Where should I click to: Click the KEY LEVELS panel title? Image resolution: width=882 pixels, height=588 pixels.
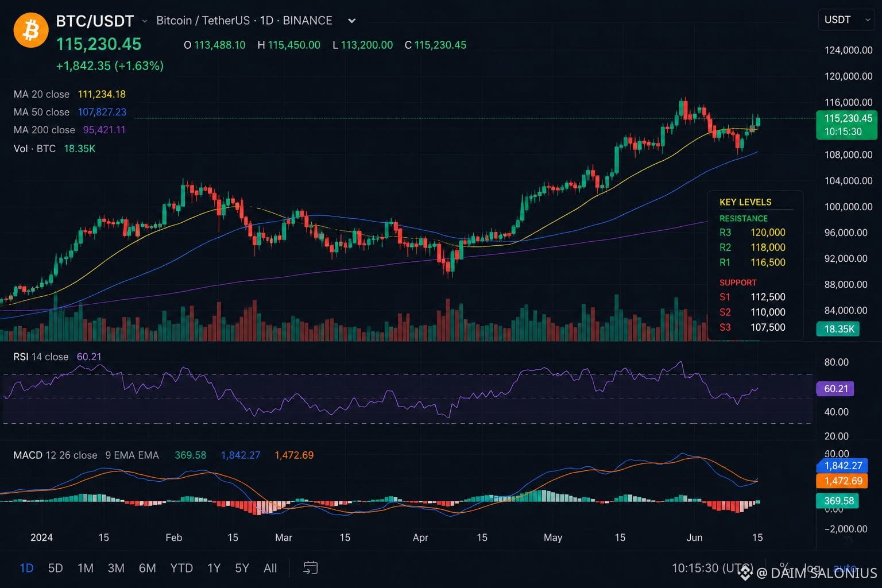pyautogui.click(x=745, y=202)
